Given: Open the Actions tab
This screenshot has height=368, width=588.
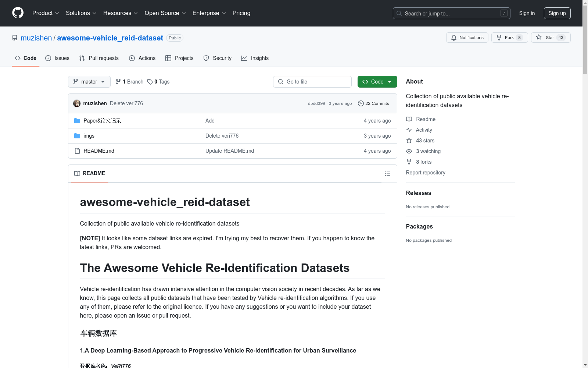Looking at the screenshot, I should pos(142,58).
